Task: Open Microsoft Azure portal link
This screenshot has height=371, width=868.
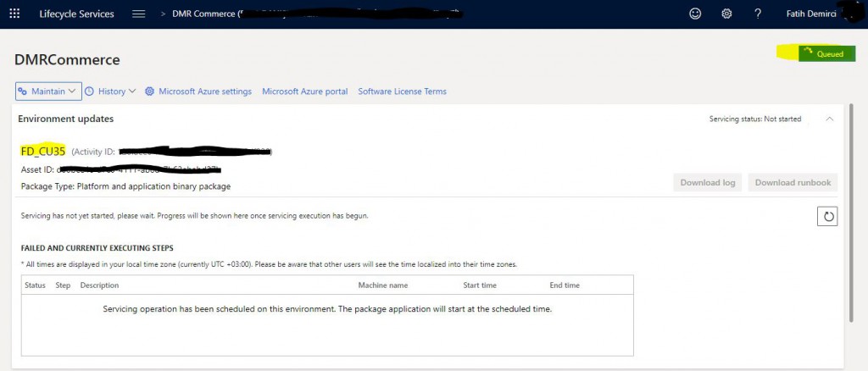Action: (x=305, y=91)
